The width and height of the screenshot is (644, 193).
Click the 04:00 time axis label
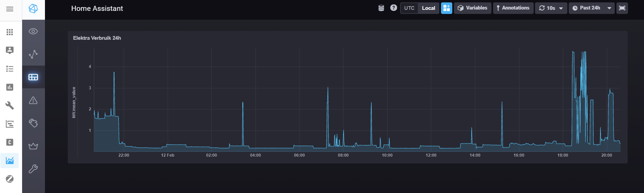pos(255,155)
